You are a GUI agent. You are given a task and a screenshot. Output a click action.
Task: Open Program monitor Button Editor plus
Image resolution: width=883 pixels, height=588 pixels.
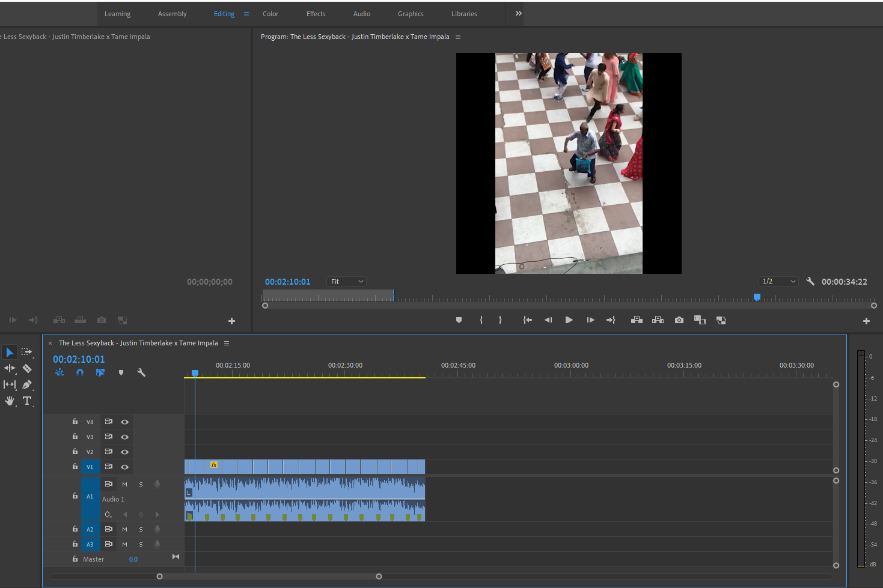[866, 321]
